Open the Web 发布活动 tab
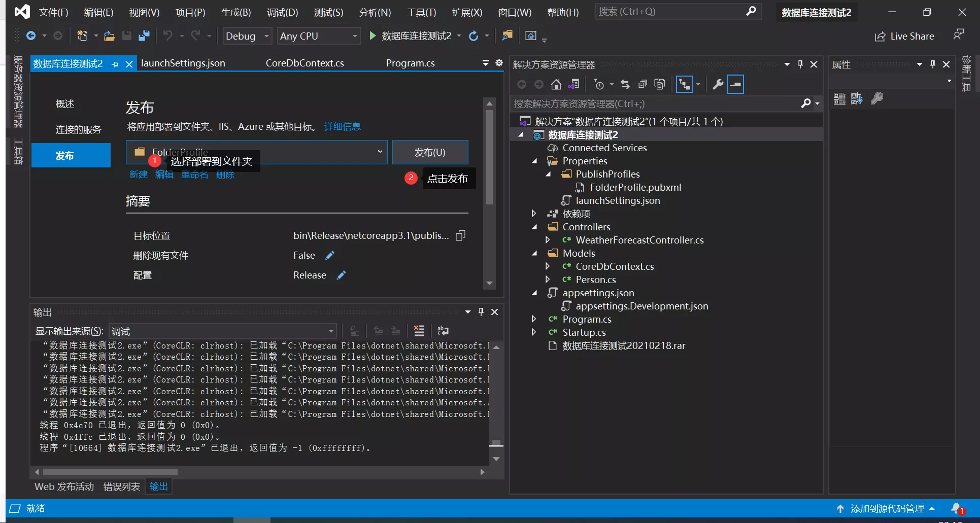 tap(64, 486)
